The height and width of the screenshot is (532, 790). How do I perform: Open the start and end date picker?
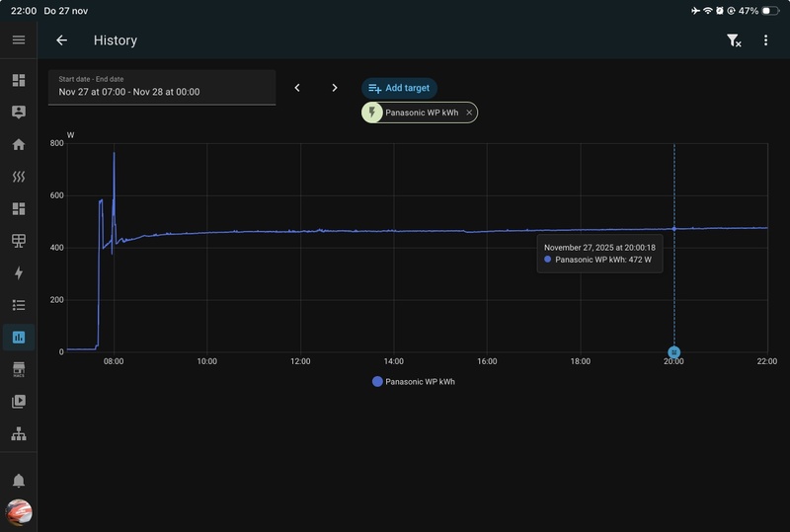point(162,87)
